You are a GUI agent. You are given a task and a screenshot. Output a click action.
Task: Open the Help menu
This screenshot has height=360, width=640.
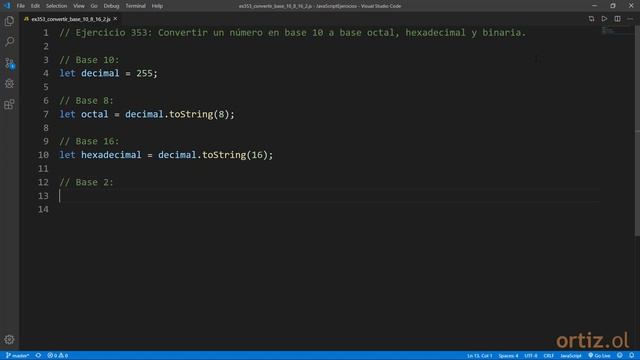click(157, 6)
